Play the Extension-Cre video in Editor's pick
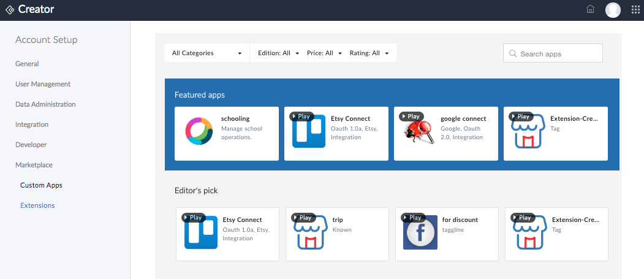This screenshot has height=279, width=644. click(523, 217)
